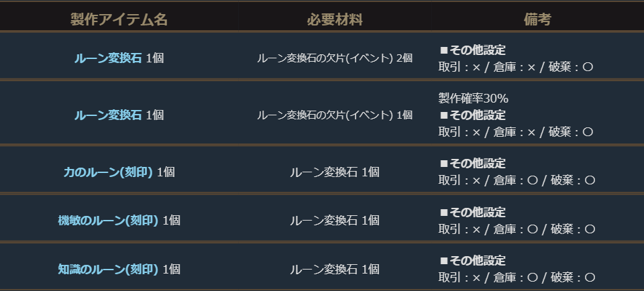644x291 pixels.
Task: Click the 製作アイテム名 column header
Action: [x=119, y=19]
